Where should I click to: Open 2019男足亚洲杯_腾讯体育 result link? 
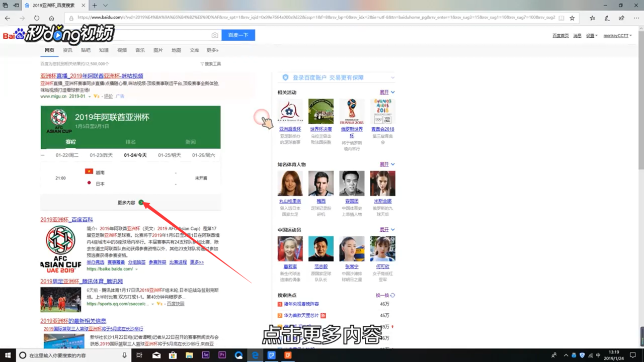click(x=82, y=282)
